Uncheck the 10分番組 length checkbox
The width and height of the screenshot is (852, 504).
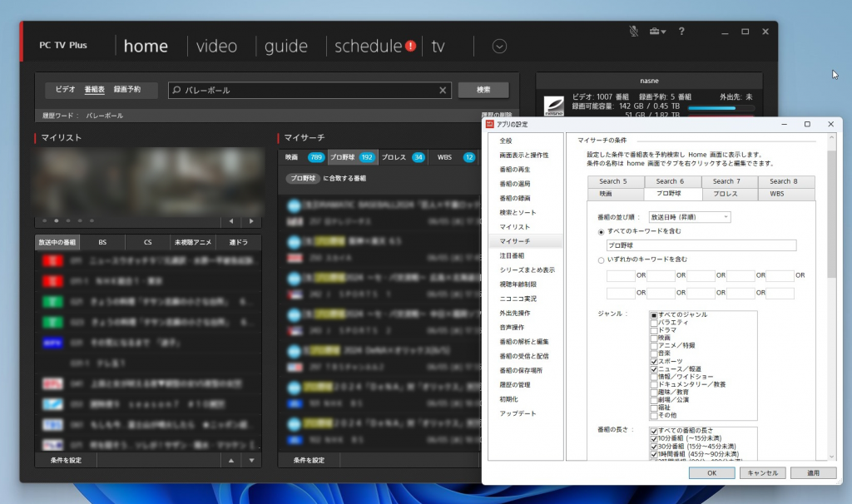click(654, 438)
